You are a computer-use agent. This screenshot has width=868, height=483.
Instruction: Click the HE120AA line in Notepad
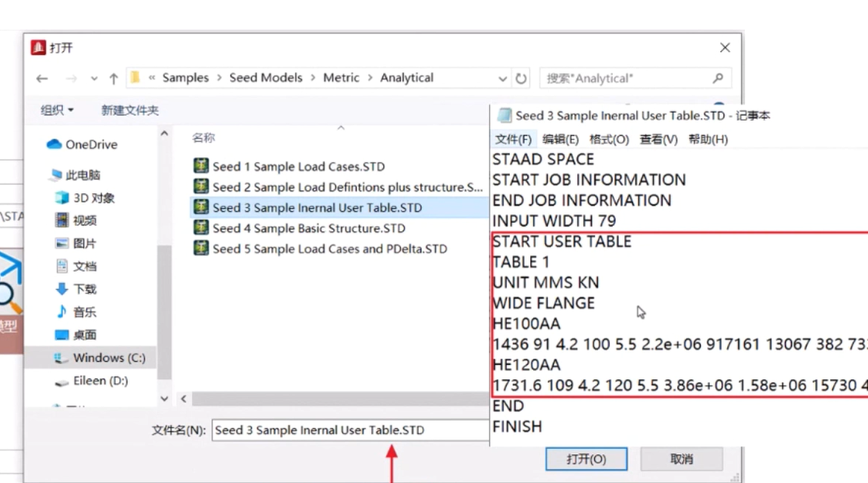(526, 365)
